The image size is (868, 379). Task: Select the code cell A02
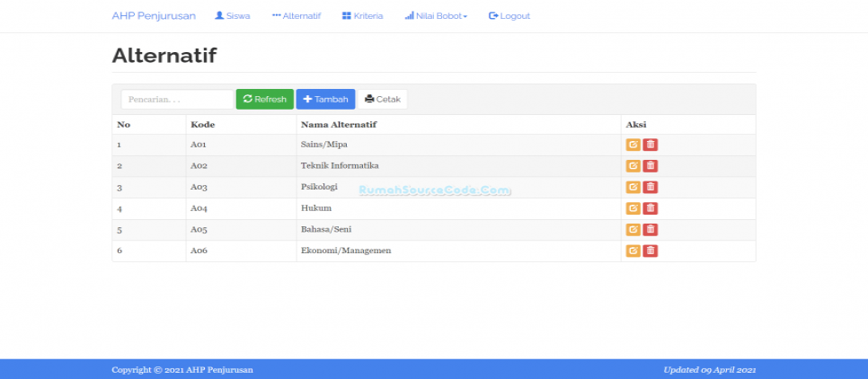[199, 166]
